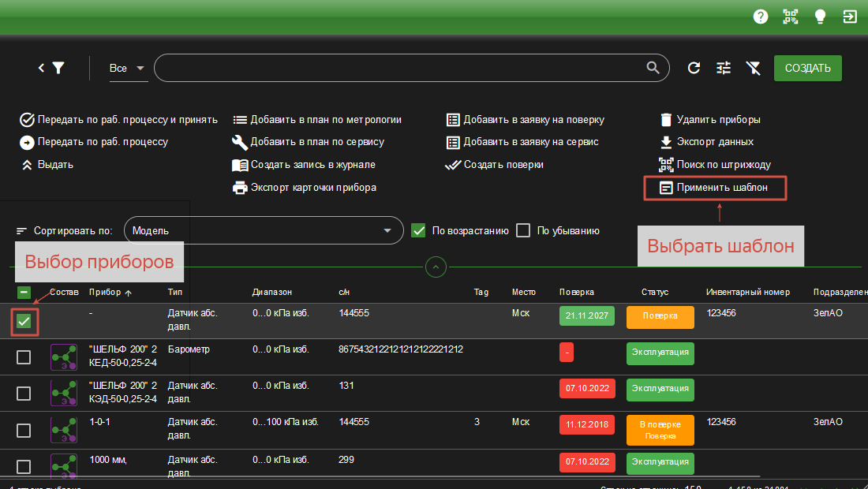Uncheck the first row with date 21.11.2027
The height and width of the screenshot is (489, 868).
[24, 321]
